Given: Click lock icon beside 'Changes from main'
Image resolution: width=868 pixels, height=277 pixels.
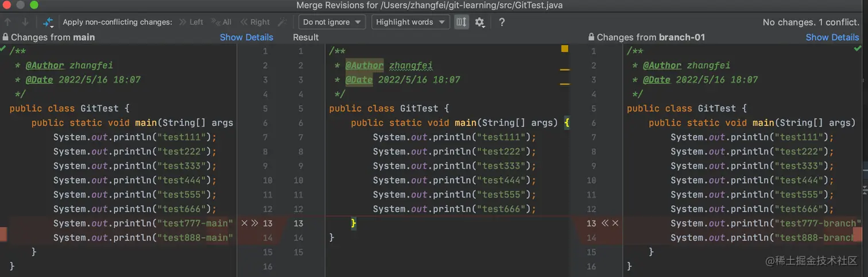Looking at the screenshot, I should click(x=6, y=37).
